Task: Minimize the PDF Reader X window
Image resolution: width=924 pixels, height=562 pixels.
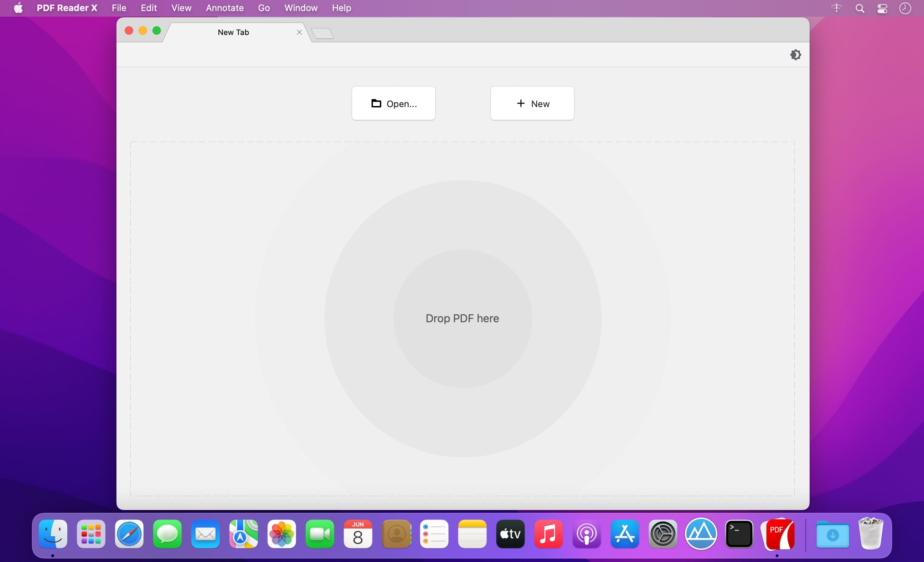Action: [142, 31]
